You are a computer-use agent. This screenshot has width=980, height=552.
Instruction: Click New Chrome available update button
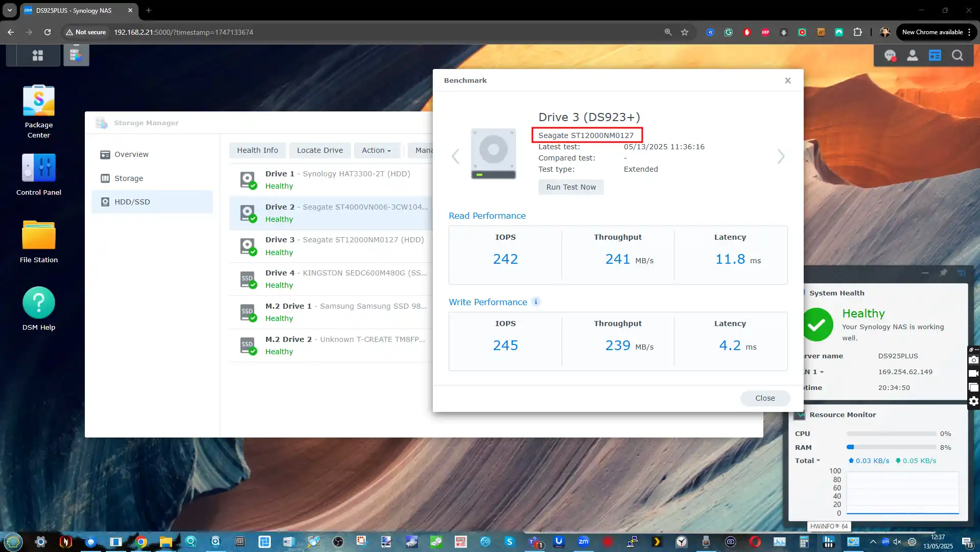coord(937,32)
